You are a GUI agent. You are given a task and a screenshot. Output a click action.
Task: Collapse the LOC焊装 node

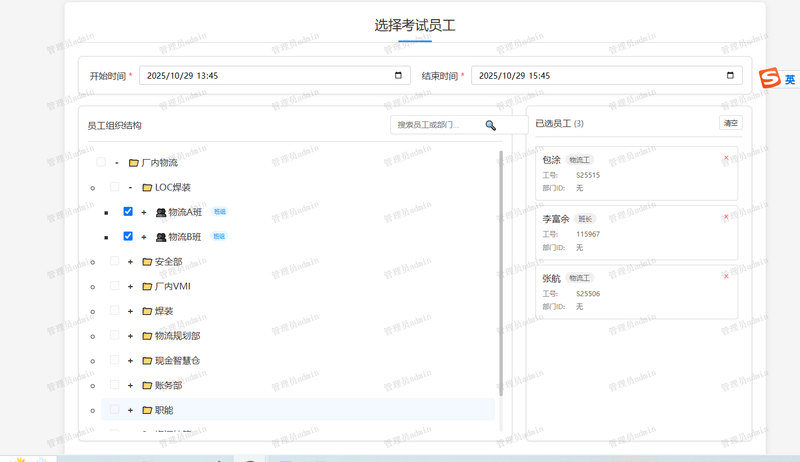coord(130,188)
